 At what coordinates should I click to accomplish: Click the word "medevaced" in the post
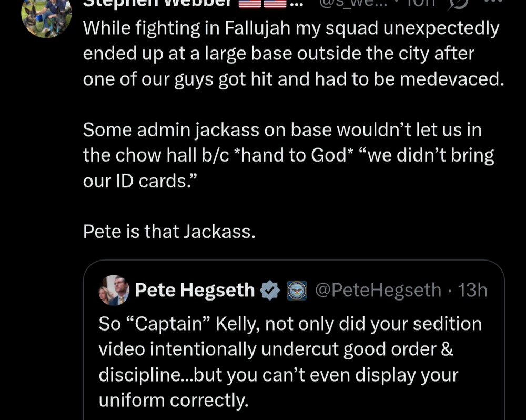click(x=449, y=78)
